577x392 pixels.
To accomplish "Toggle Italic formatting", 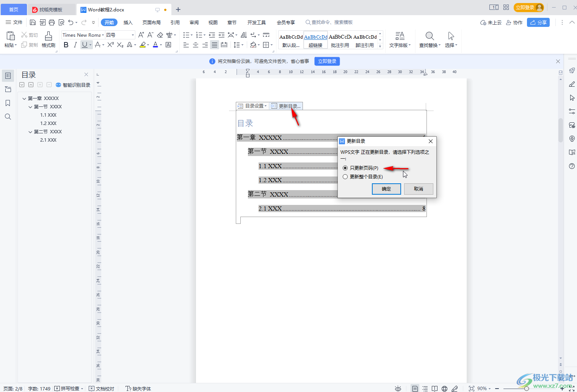I will click(75, 45).
